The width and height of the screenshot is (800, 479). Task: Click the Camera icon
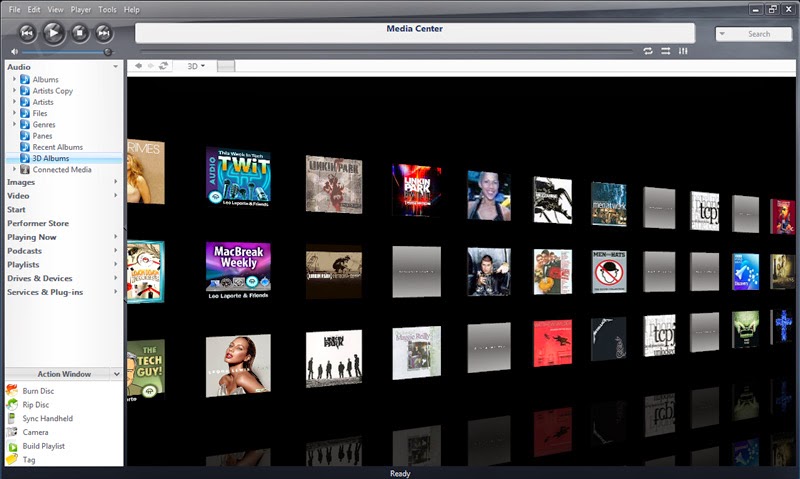(12, 432)
